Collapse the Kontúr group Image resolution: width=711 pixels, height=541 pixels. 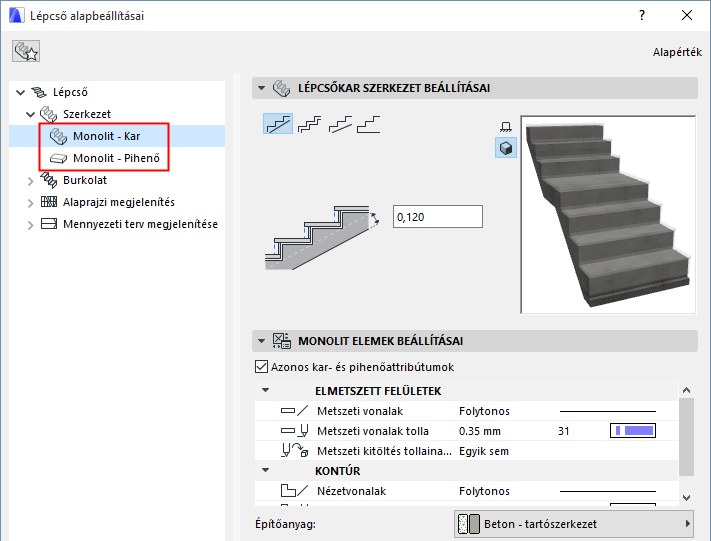(266, 470)
